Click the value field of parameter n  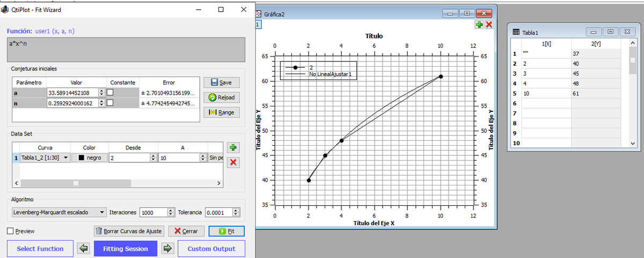[72, 103]
